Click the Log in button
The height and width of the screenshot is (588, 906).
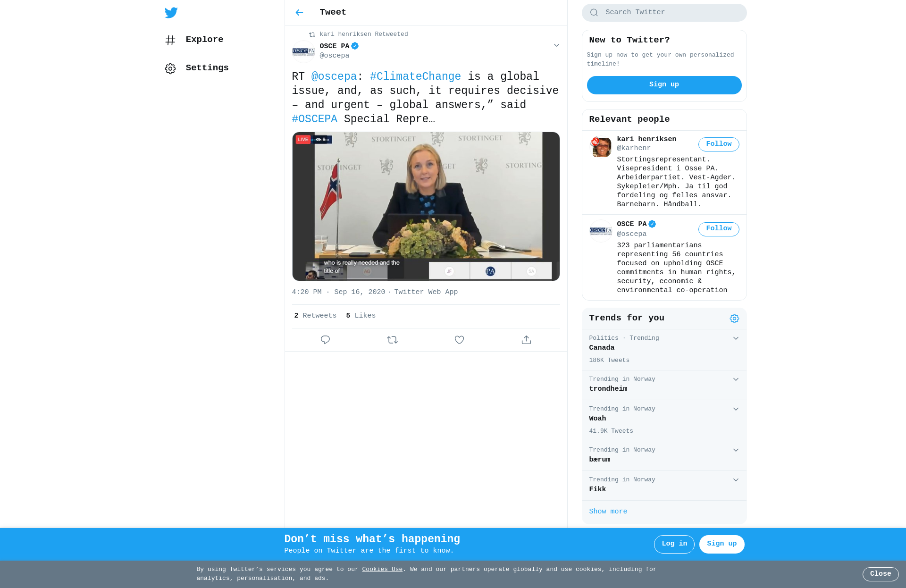point(674,544)
